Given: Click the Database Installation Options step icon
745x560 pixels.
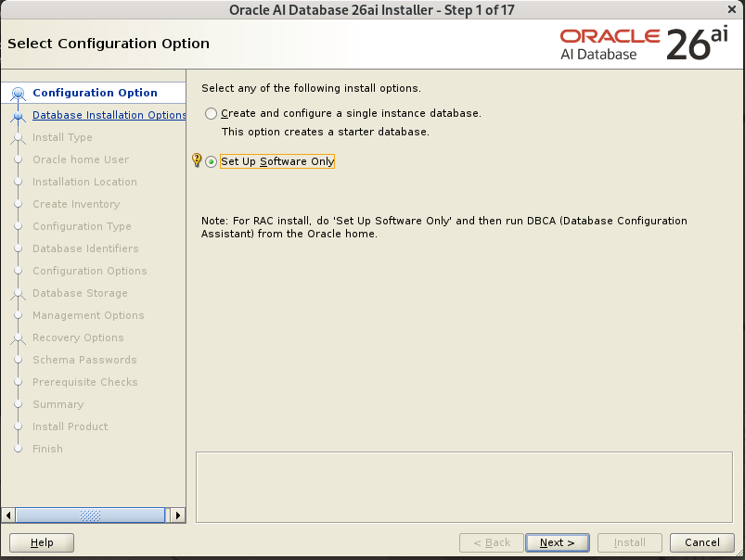Looking at the screenshot, I should pyautogui.click(x=18, y=116).
